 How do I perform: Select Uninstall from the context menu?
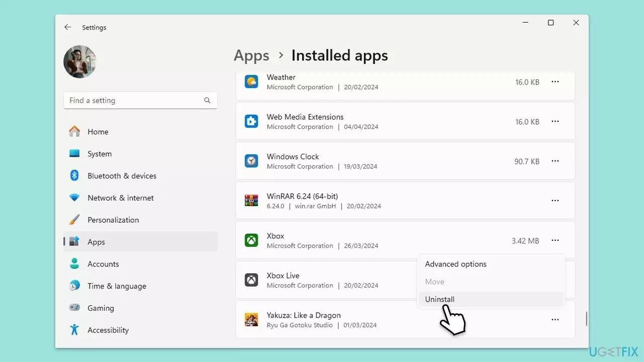(x=440, y=299)
